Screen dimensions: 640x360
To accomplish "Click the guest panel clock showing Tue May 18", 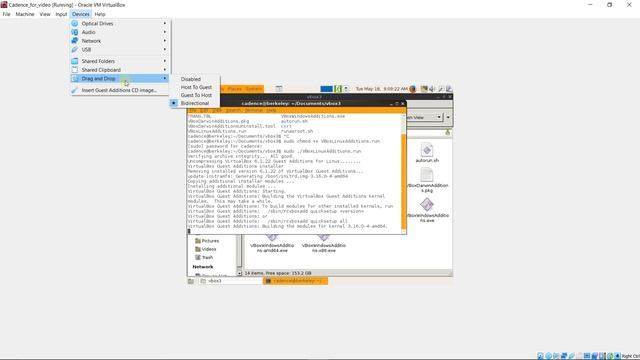I will pyautogui.click(x=381, y=89).
